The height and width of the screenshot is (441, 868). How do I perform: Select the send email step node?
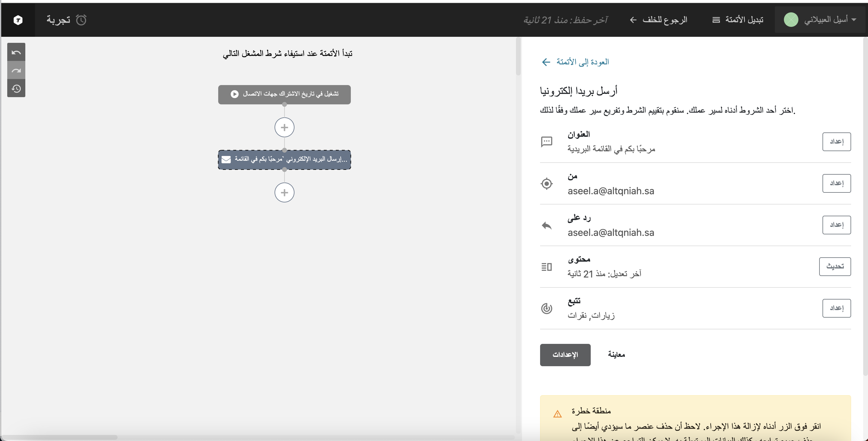click(284, 160)
